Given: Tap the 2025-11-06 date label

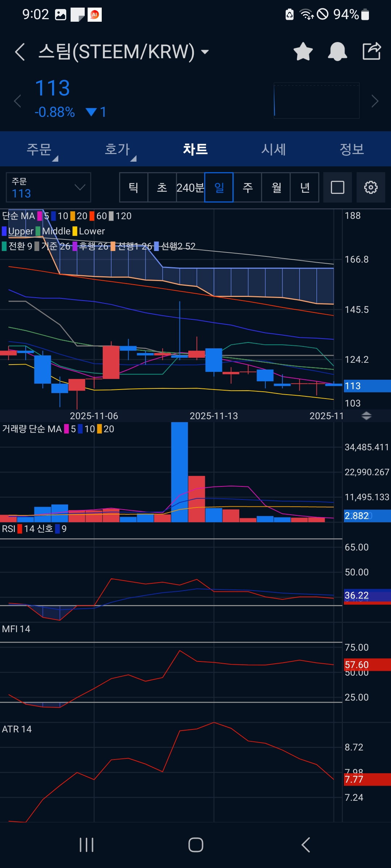Looking at the screenshot, I should pos(94,416).
